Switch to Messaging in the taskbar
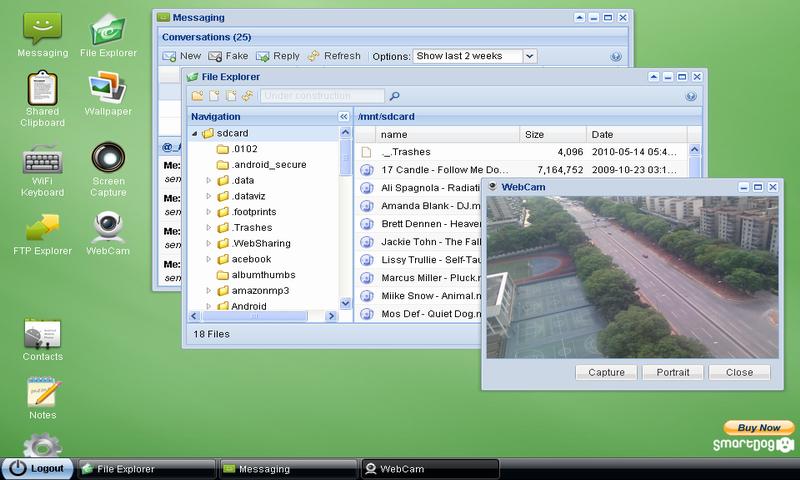The image size is (800, 480). pos(288,468)
